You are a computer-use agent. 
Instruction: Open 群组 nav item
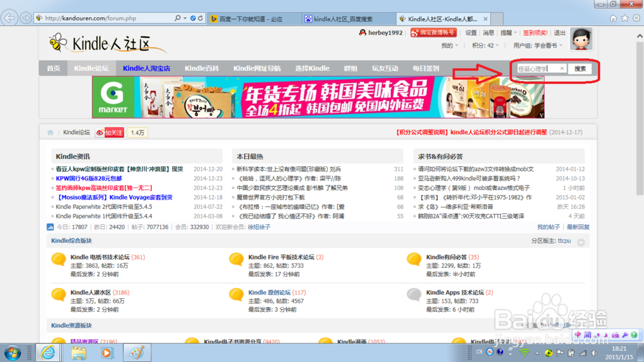coord(350,68)
